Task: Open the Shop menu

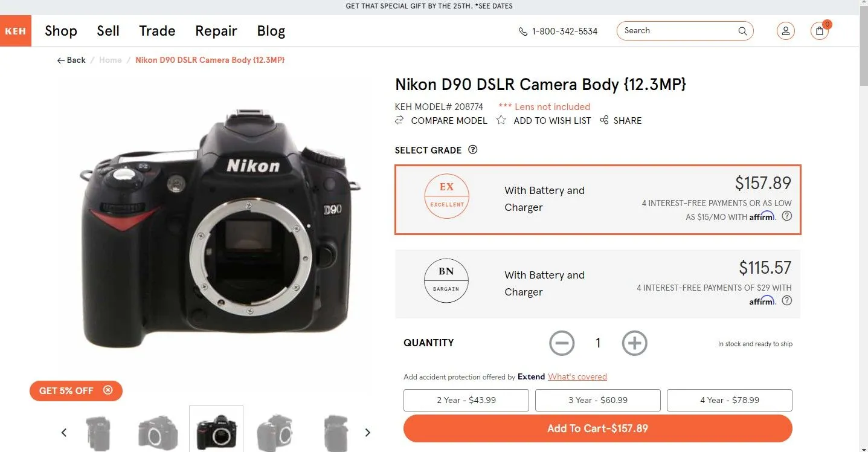Action: point(61,31)
